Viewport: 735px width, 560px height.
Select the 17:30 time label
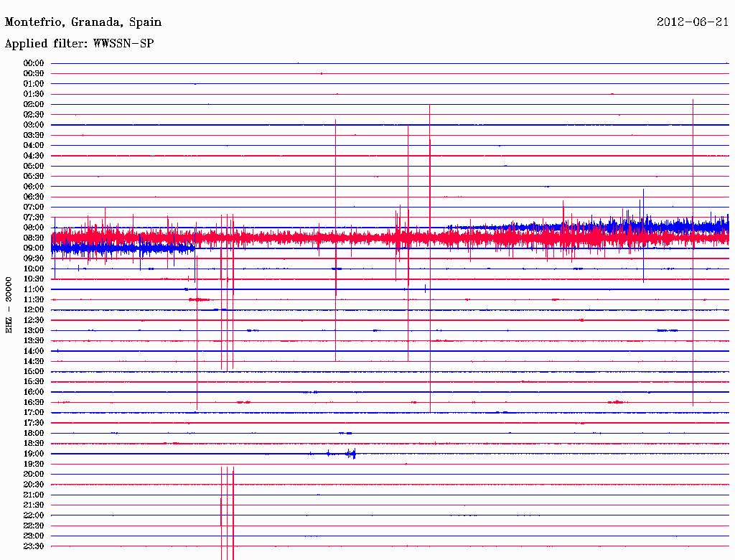pos(34,423)
